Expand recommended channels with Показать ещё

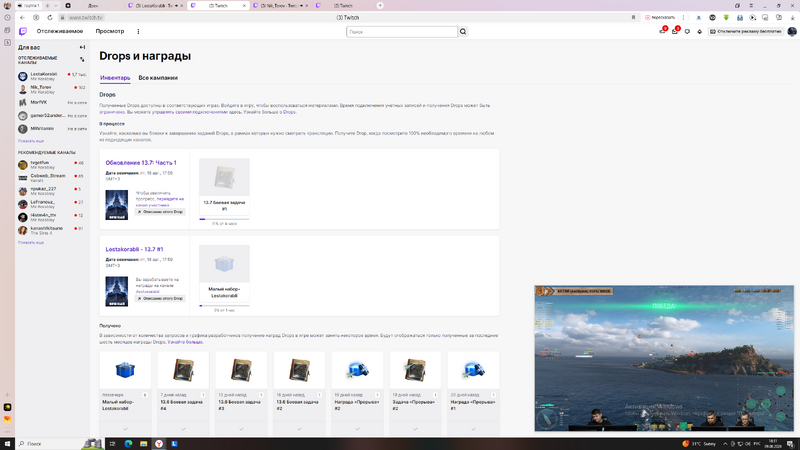coord(31,242)
